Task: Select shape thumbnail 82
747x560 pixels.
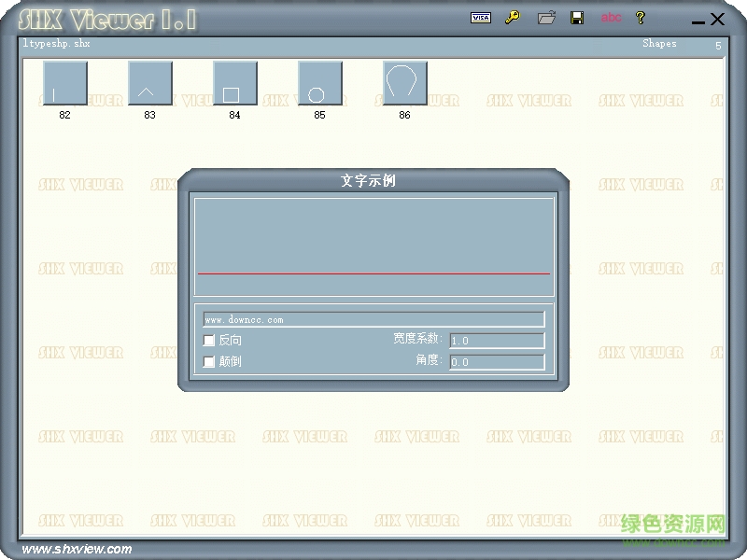Action: click(65, 83)
